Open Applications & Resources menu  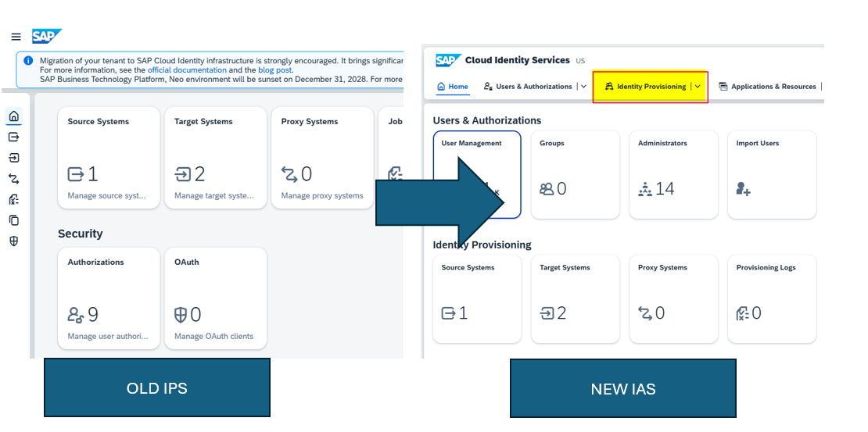point(766,86)
